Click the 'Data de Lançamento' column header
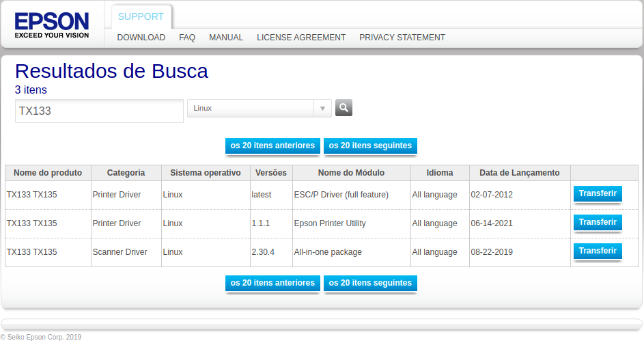This screenshot has height=343, width=644. (520, 173)
